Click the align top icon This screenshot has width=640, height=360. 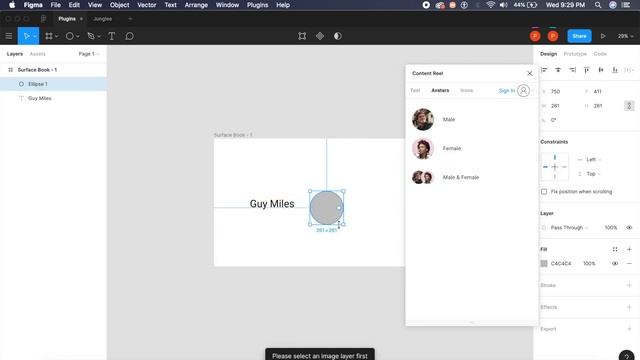(587, 70)
